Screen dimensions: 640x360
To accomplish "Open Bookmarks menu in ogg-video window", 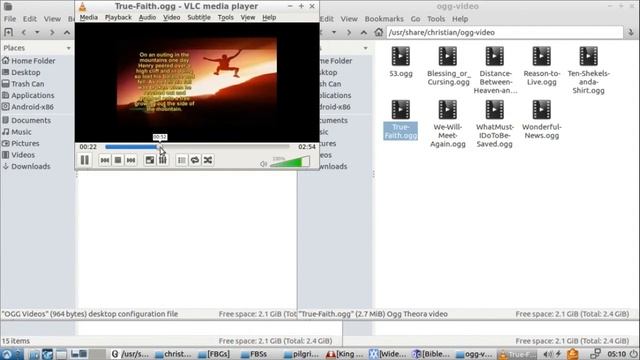I will 384,19.
